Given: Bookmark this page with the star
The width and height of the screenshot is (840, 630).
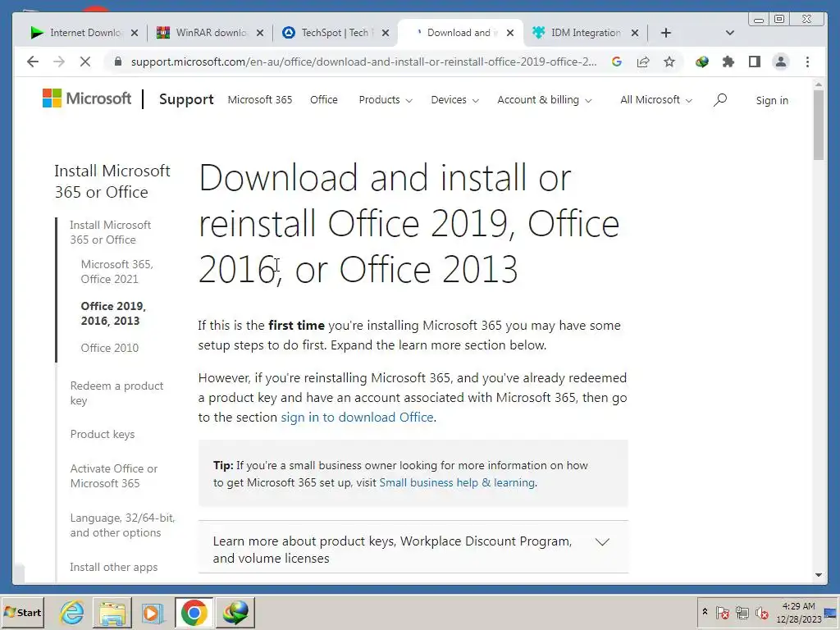Looking at the screenshot, I should (669, 62).
